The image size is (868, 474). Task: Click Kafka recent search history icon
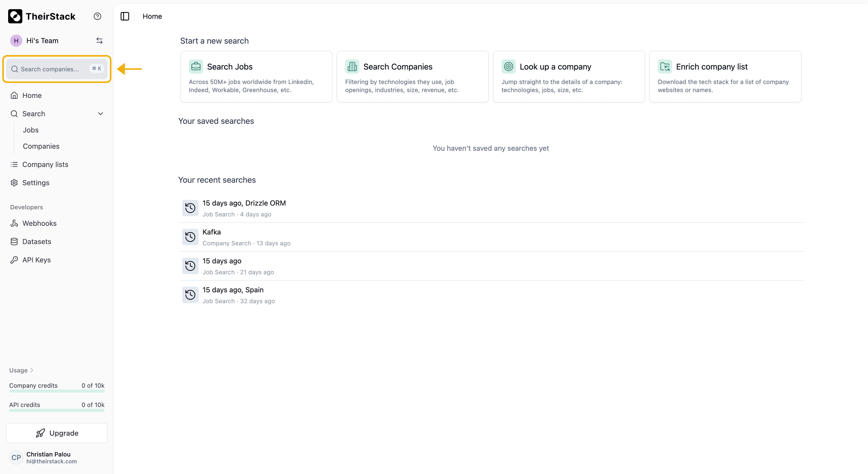(x=190, y=237)
